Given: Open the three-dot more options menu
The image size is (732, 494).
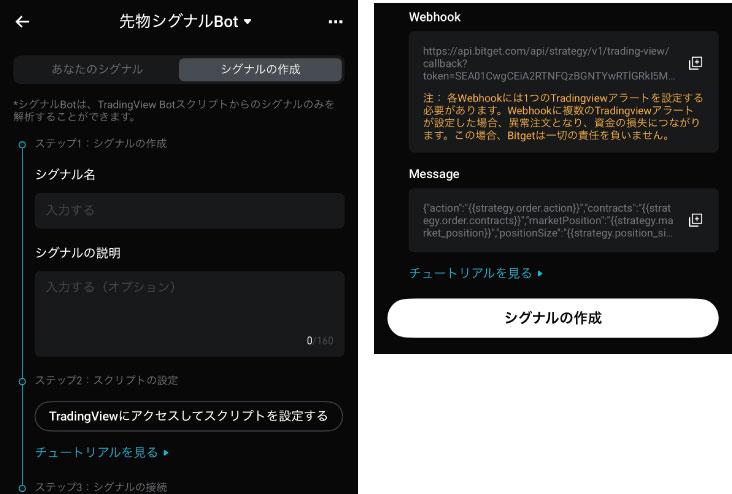Looking at the screenshot, I should [335, 22].
